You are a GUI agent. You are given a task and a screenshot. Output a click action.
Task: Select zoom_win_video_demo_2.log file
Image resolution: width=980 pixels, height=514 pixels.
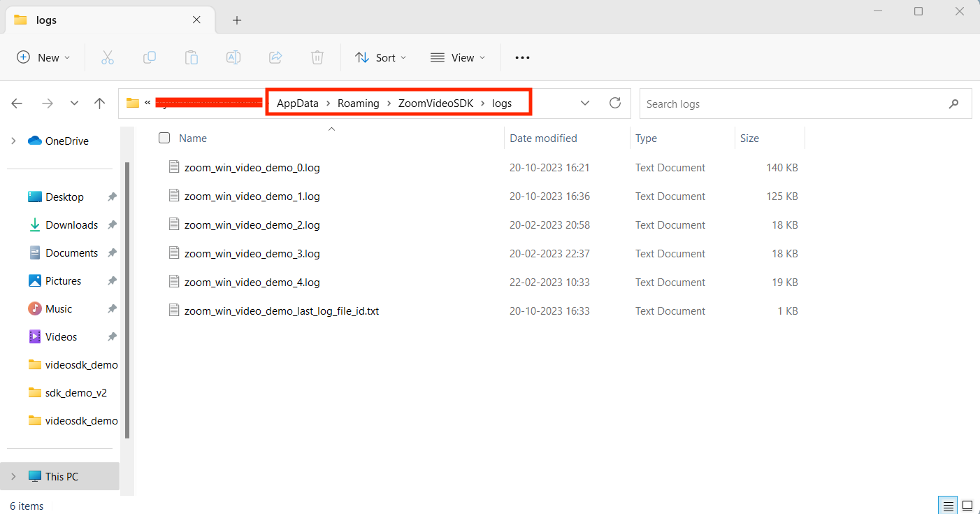(x=252, y=225)
